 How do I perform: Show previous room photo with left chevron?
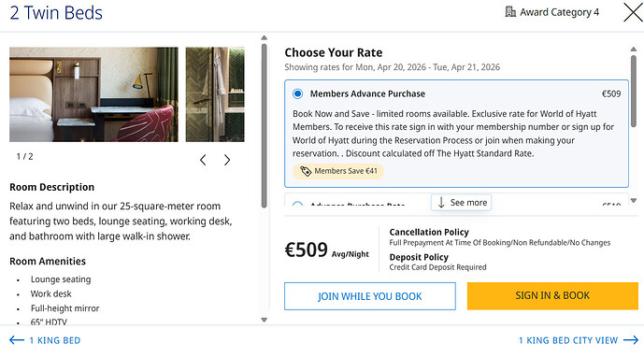pos(203,160)
